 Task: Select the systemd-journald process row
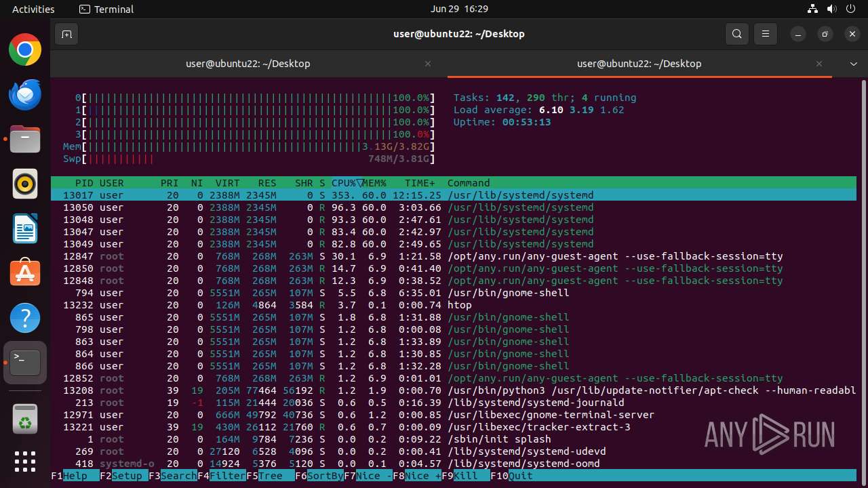click(x=454, y=403)
